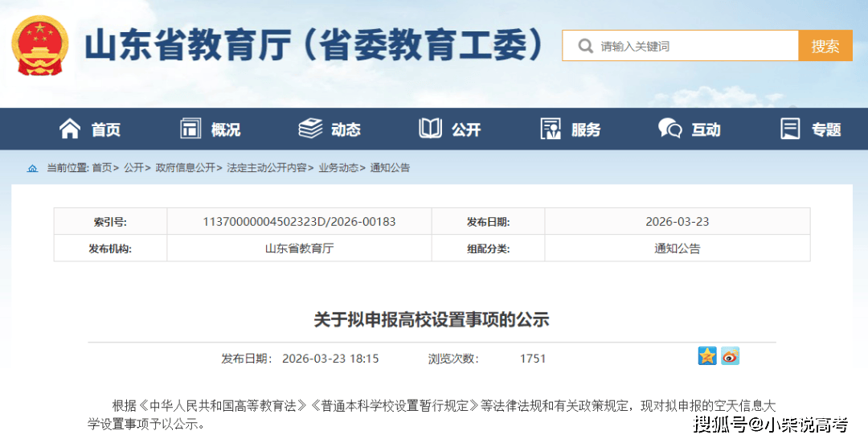Open the 动态 stacked-layers icon
This screenshot has height=443, width=868.
tap(310, 129)
